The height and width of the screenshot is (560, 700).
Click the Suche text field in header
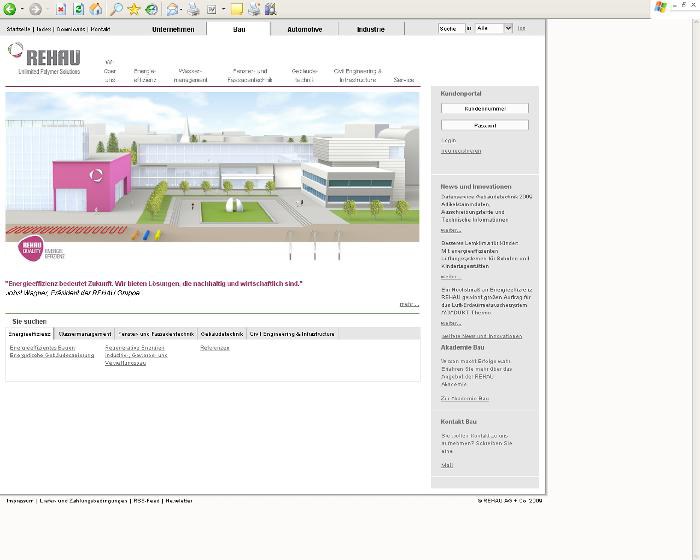[451, 29]
